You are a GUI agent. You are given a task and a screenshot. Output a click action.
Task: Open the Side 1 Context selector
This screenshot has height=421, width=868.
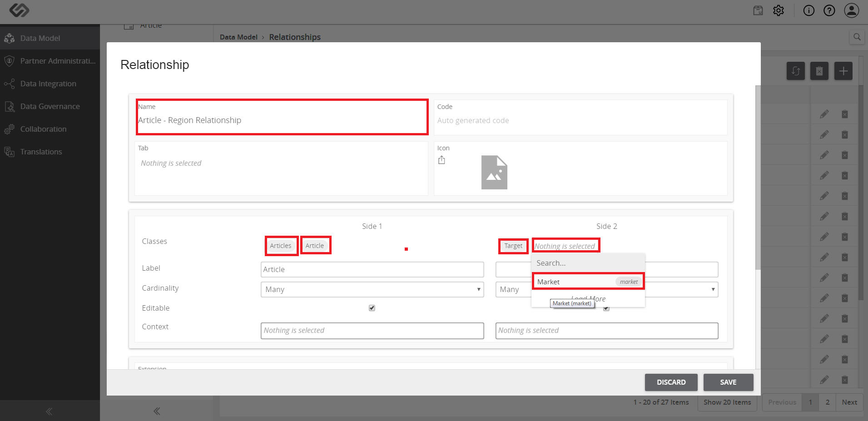pos(372,331)
